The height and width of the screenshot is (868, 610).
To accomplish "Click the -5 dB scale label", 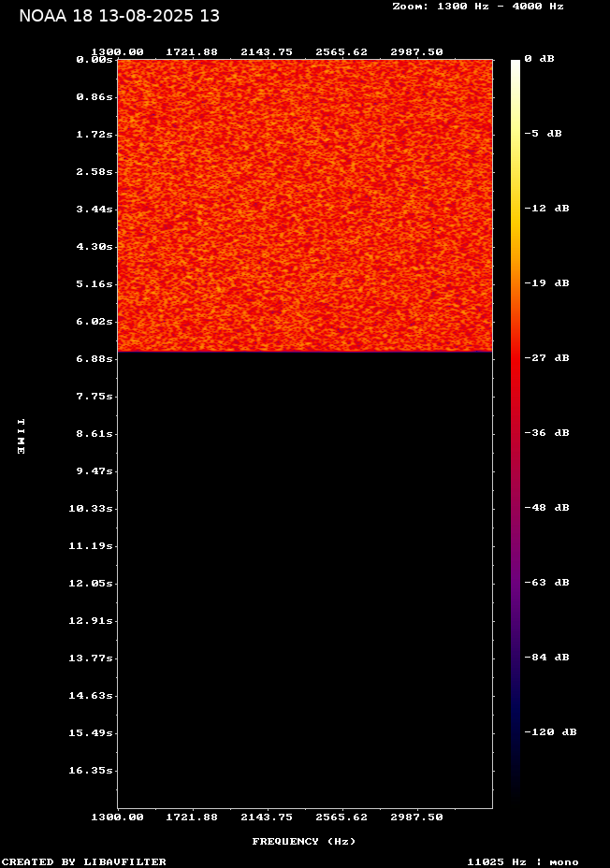I will point(543,134).
